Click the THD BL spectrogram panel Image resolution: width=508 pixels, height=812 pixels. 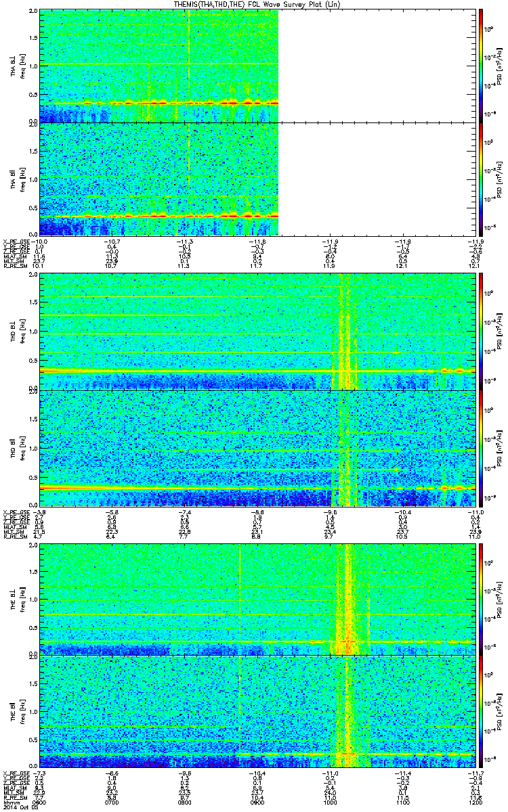point(256,331)
